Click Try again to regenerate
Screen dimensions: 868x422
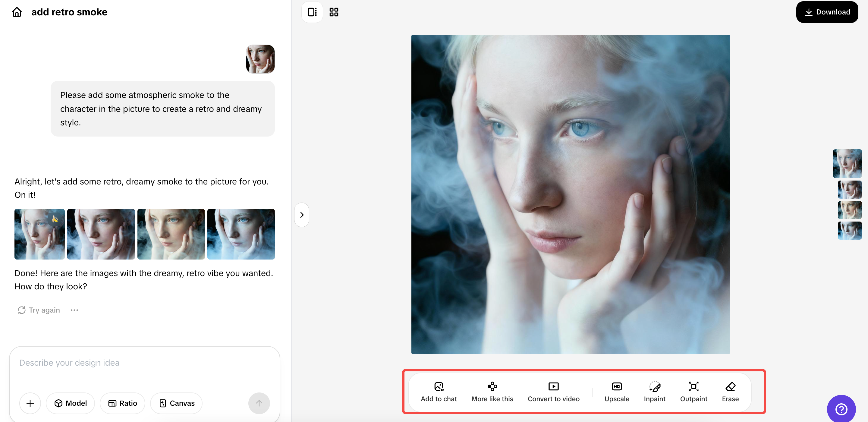click(x=39, y=310)
